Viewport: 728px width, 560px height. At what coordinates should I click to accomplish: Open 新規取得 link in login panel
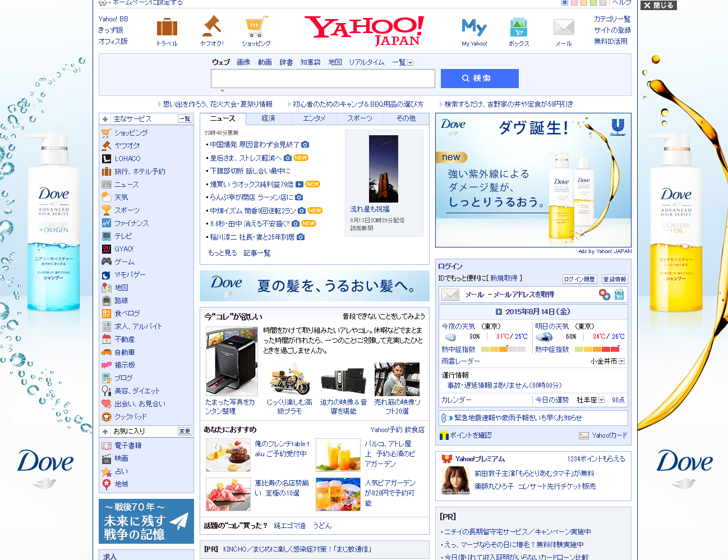pyautogui.click(x=504, y=278)
